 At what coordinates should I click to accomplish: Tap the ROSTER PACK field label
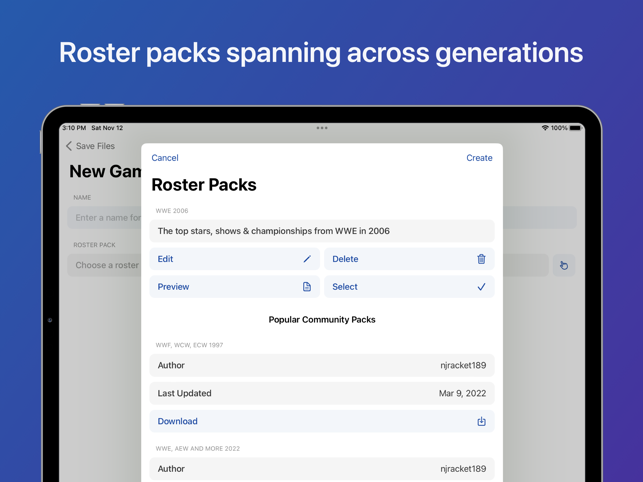click(x=94, y=245)
